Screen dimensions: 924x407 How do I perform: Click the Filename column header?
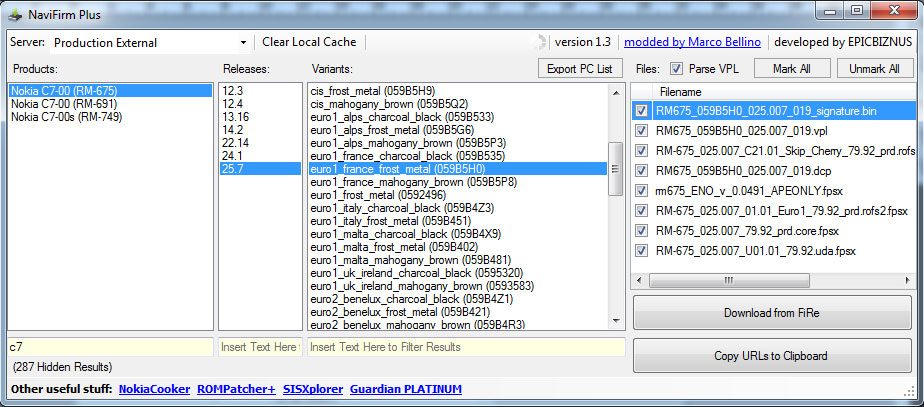point(785,92)
